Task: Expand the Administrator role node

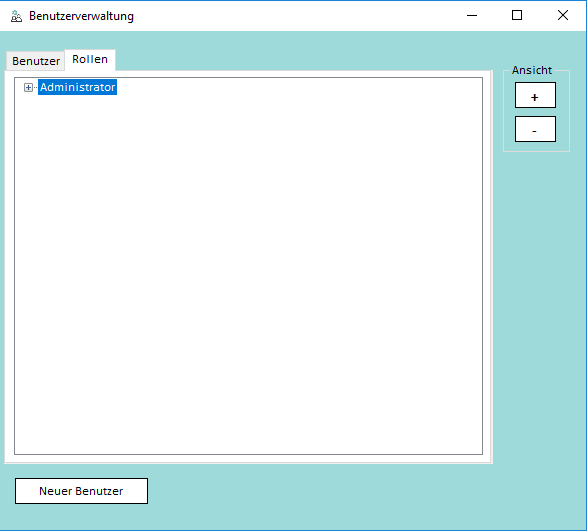Action: point(28,87)
